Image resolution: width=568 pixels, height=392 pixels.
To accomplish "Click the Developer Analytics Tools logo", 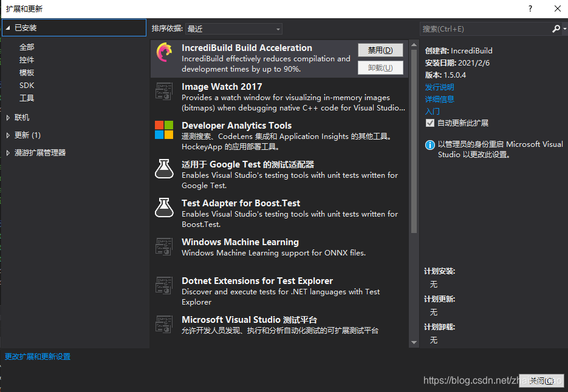I will [164, 130].
